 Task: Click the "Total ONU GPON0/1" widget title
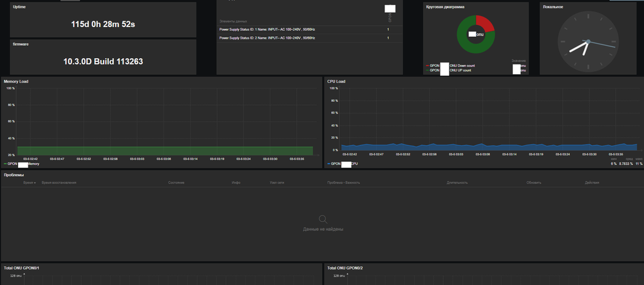click(x=21, y=268)
